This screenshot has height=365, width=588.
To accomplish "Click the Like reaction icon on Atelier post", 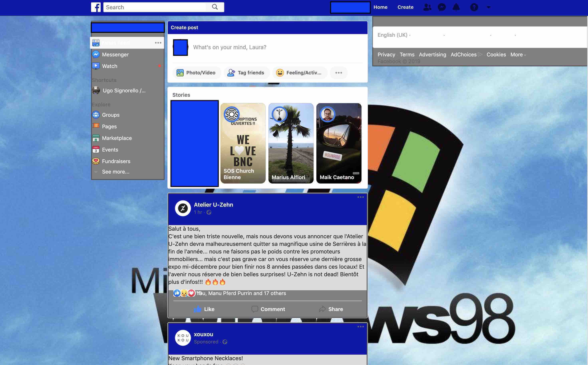I will click(x=177, y=293).
